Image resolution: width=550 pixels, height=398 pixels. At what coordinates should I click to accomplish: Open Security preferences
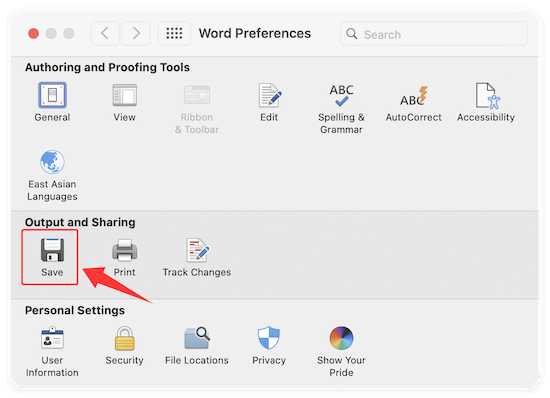click(x=125, y=345)
